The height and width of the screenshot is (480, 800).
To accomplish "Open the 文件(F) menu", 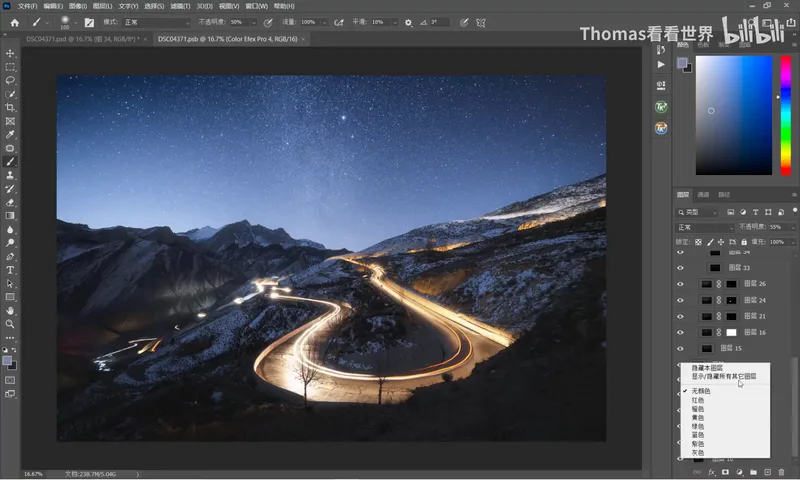I will tap(28, 6).
